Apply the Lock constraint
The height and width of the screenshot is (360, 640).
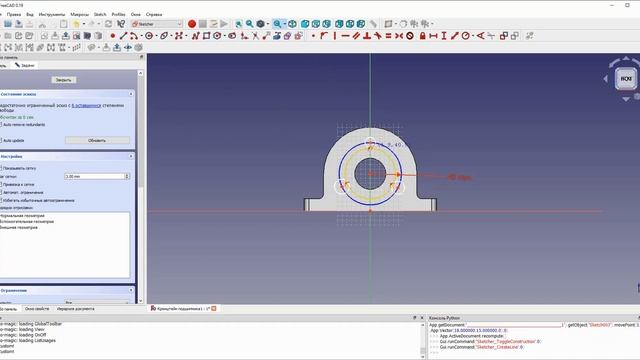click(423, 36)
